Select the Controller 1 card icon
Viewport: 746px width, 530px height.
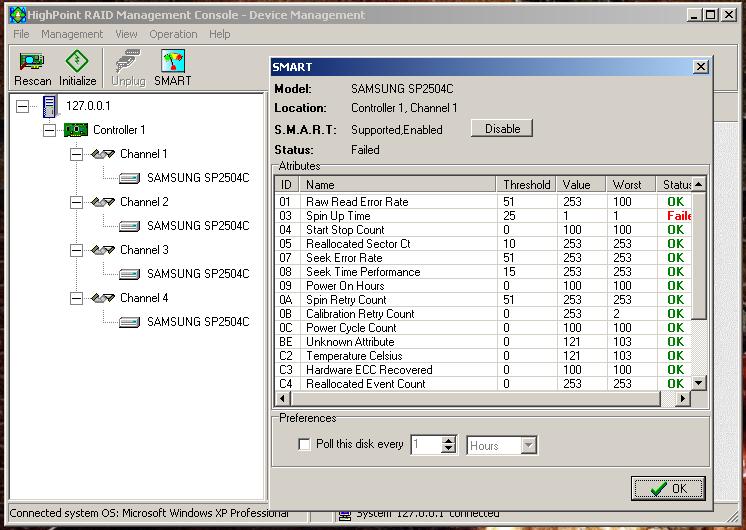[x=76, y=129]
